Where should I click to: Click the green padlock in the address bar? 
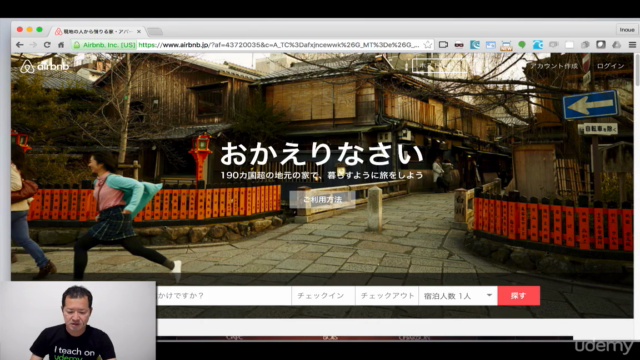click(x=77, y=45)
